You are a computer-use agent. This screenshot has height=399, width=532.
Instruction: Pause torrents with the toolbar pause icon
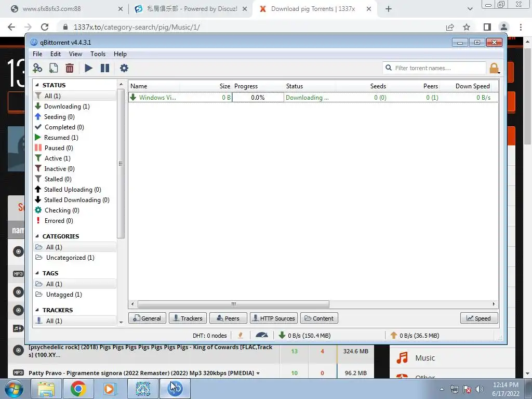(105, 68)
